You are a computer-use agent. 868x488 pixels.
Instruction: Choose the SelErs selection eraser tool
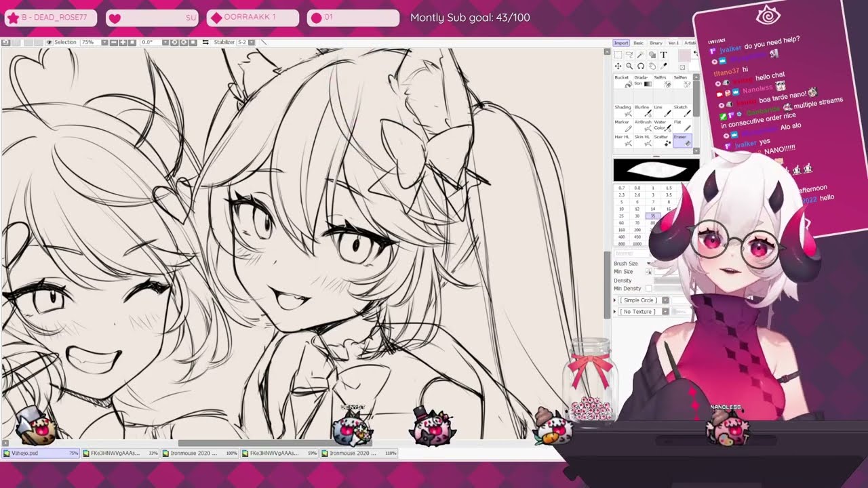tap(663, 81)
